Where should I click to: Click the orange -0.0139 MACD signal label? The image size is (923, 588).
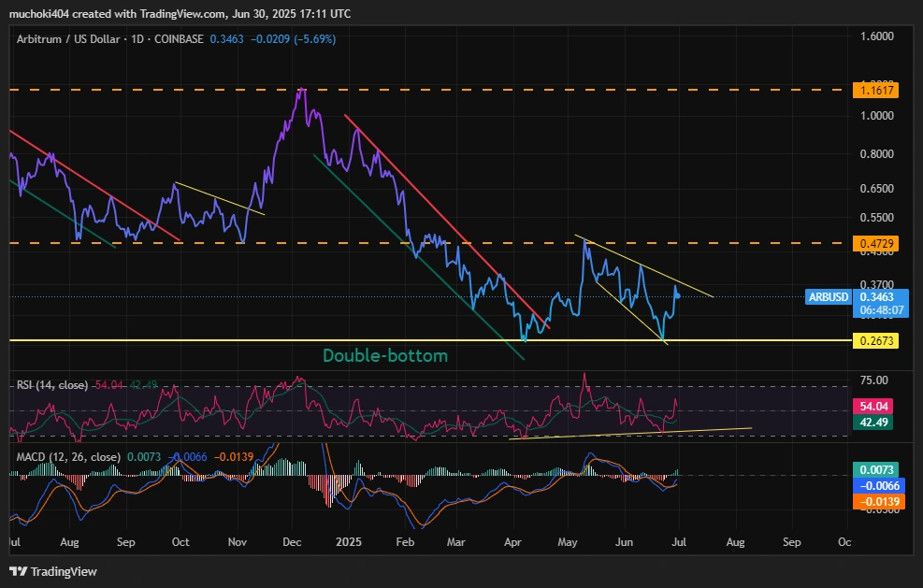point(875,502)
